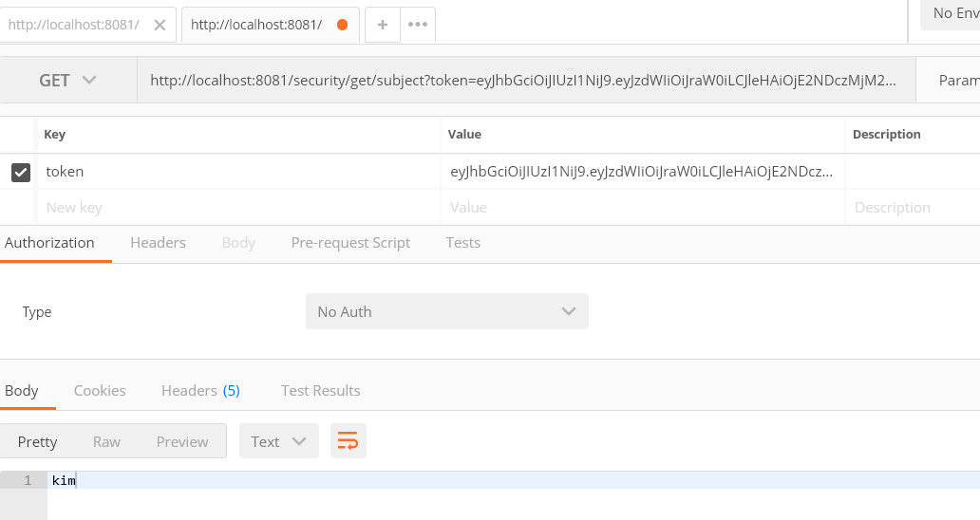The width and height of the screenshot is (980, 520).
Task: Click the response text 'kim'
Action: 64,481
